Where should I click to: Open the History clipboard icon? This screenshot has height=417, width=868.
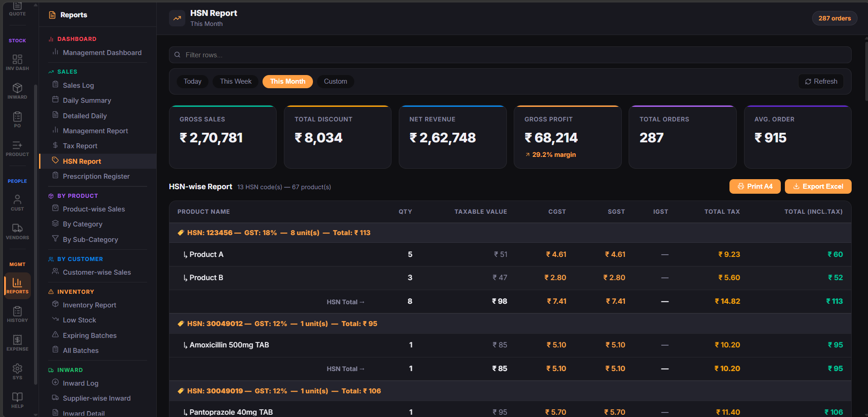17,314
